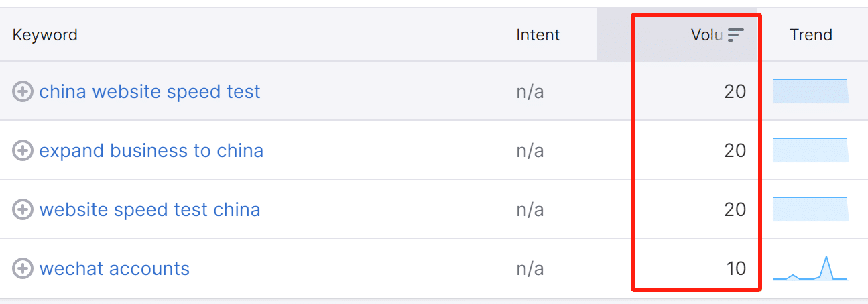Click the Intent column header
This screenshot has height=304, width=868.
pyautogui.click(x=538, y=35)
